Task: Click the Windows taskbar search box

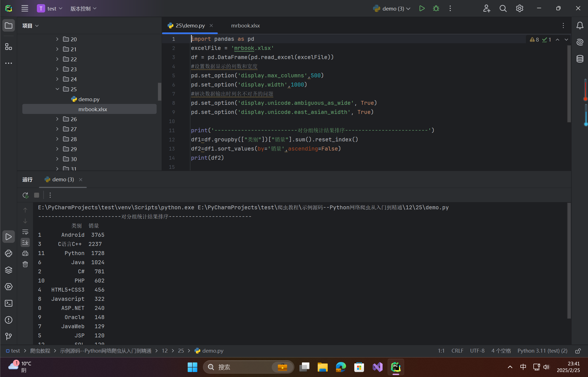Action: [248, 367]
